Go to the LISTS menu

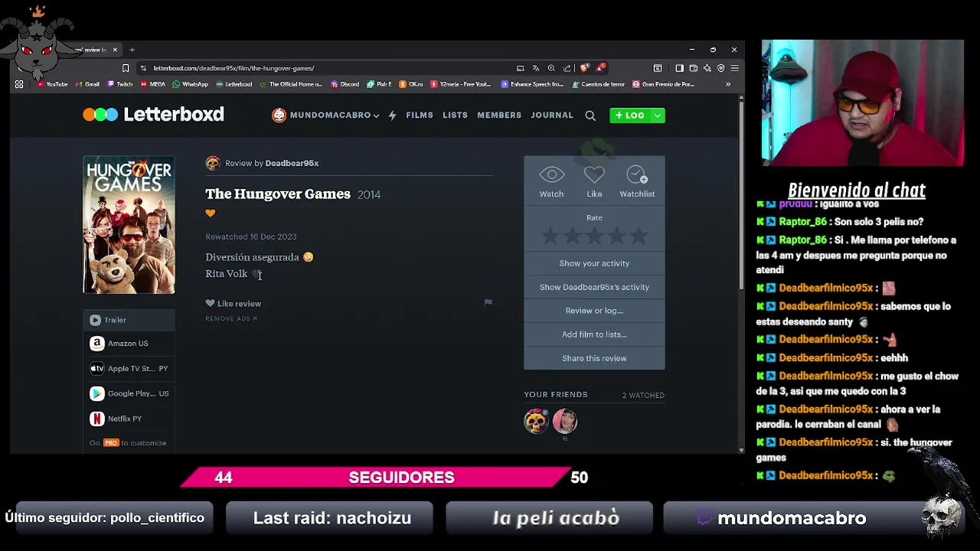click(455, 115)
